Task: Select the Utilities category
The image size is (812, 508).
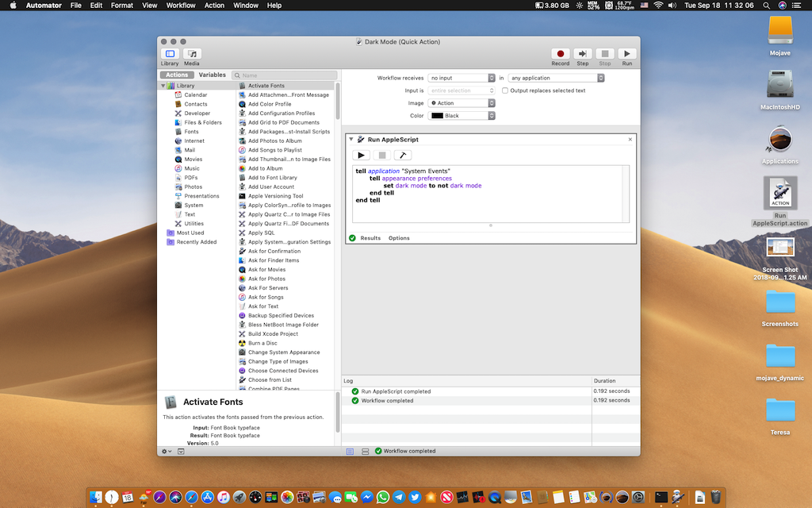Action: [193, 224]
